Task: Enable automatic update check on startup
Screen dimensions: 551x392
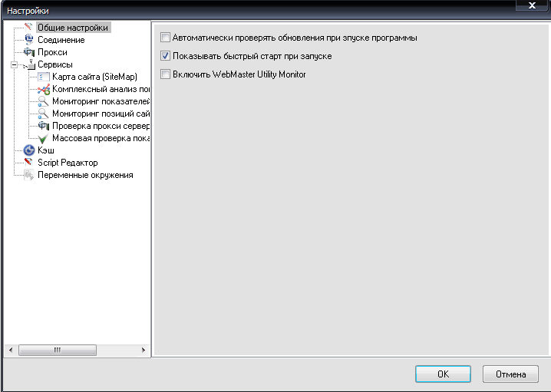Action: 165,38
